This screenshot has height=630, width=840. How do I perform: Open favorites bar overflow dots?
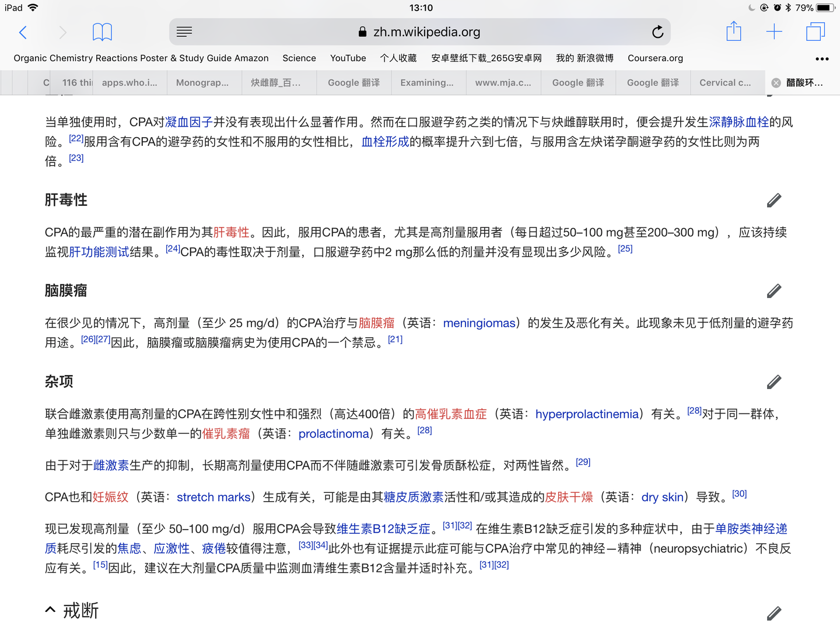822,59
